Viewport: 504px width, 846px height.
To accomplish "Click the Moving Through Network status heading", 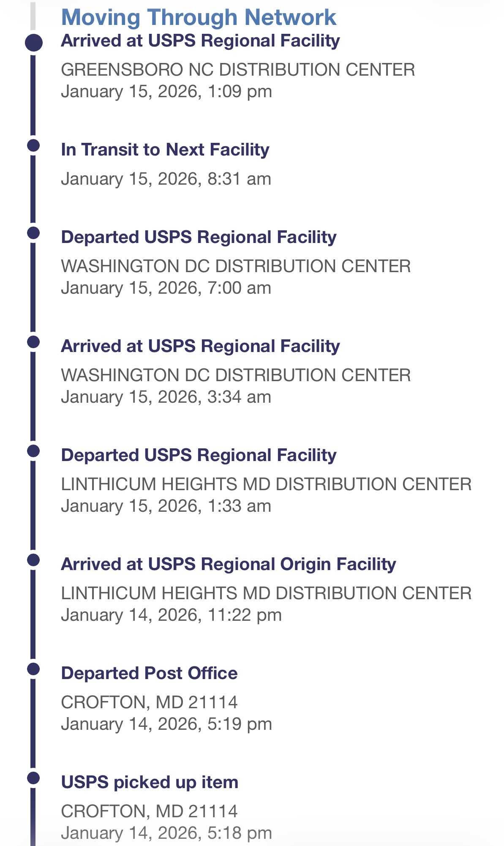I will [x=199, y=18].
